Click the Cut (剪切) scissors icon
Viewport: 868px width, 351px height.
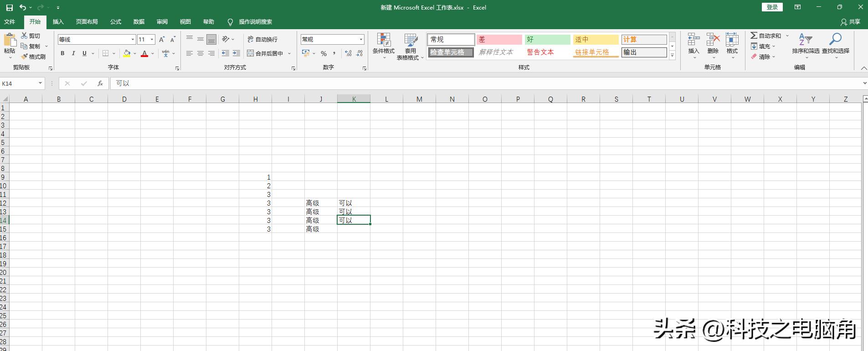click(24, 36)
